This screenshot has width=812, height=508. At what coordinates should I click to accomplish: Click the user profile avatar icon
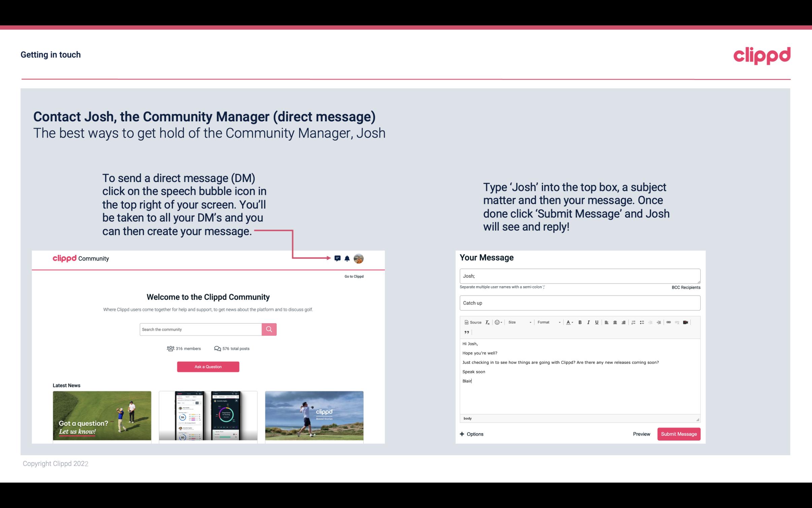click(x=359, y=259)
